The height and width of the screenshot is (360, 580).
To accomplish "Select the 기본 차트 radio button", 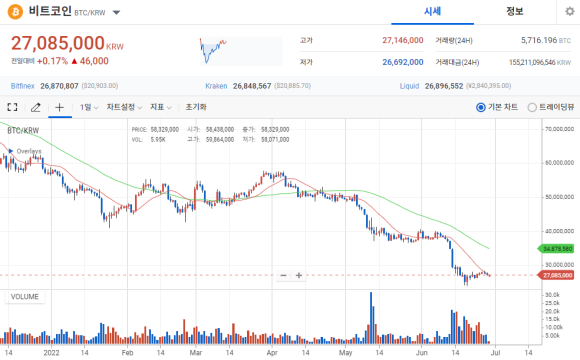I will [x=480, y=107].
